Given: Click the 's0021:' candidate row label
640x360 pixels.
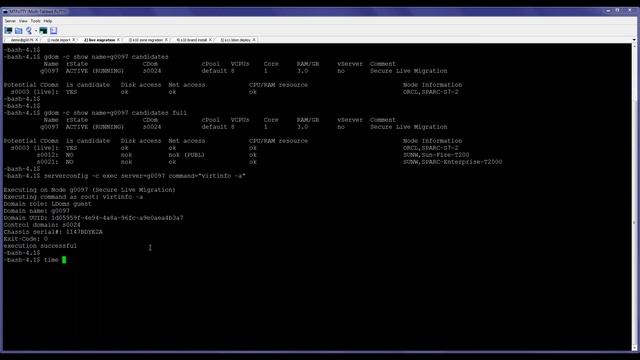Looking at the screenshot, I should pos(47,162).
